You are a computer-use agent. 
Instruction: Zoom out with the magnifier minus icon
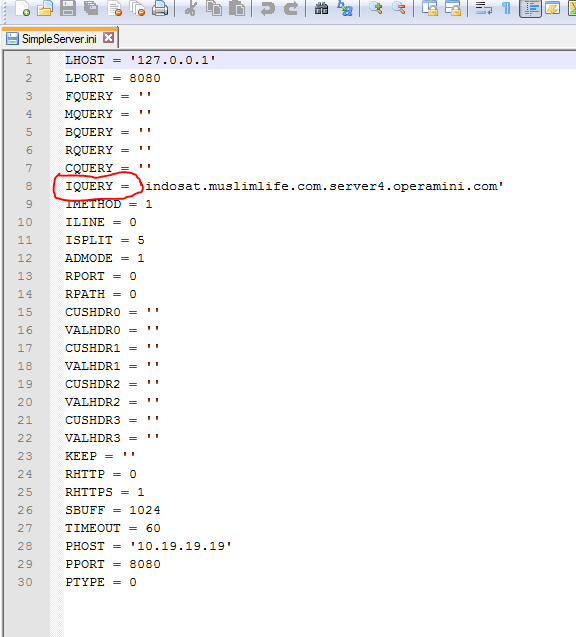pyautogui.click(x=399, y=8)
